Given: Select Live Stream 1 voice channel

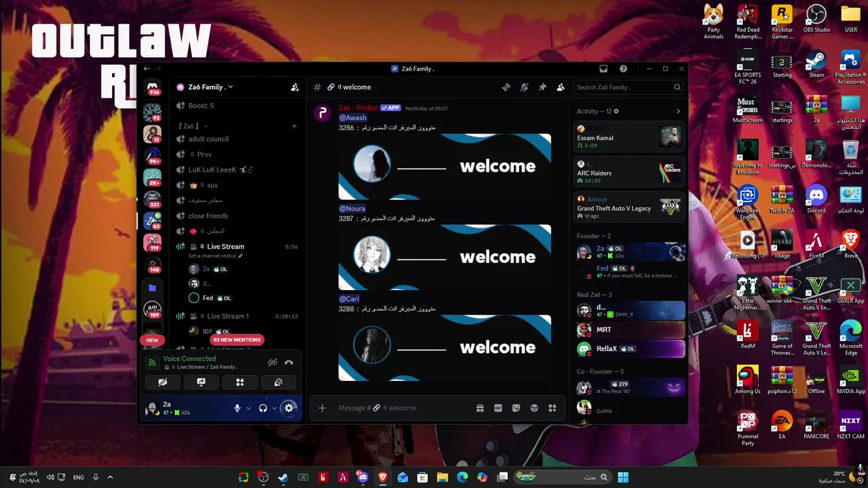Looking at the screenshot, I should (237, 316).
